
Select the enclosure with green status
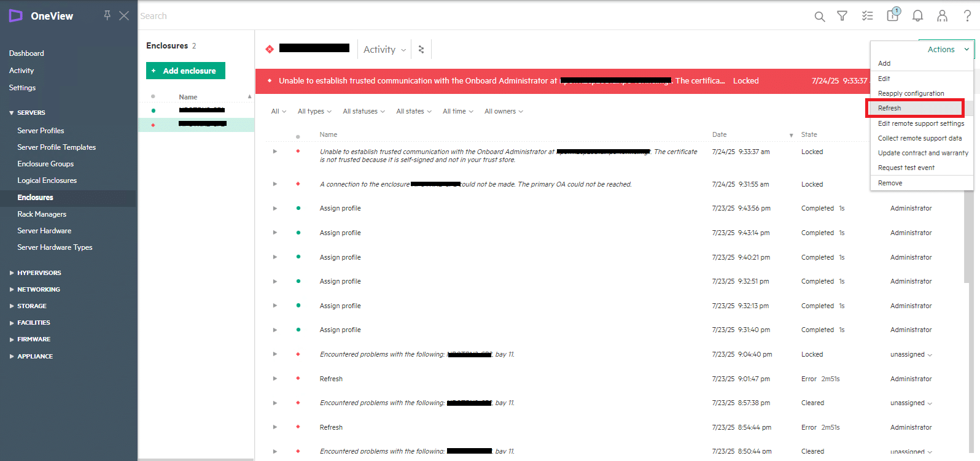[x=196, y=110]
